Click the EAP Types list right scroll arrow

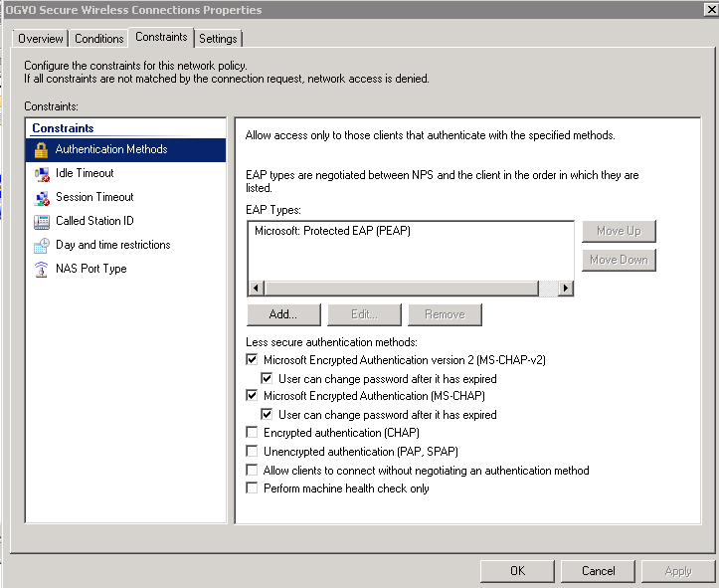tap(566, 289)
